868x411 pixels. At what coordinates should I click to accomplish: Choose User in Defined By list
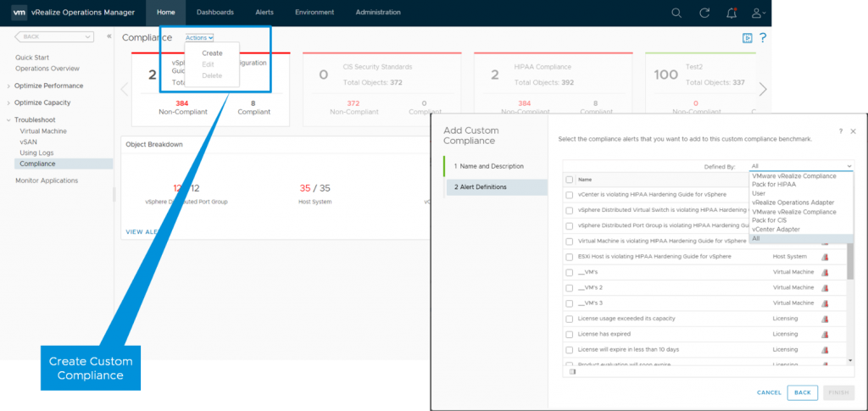tap(801, 193)
